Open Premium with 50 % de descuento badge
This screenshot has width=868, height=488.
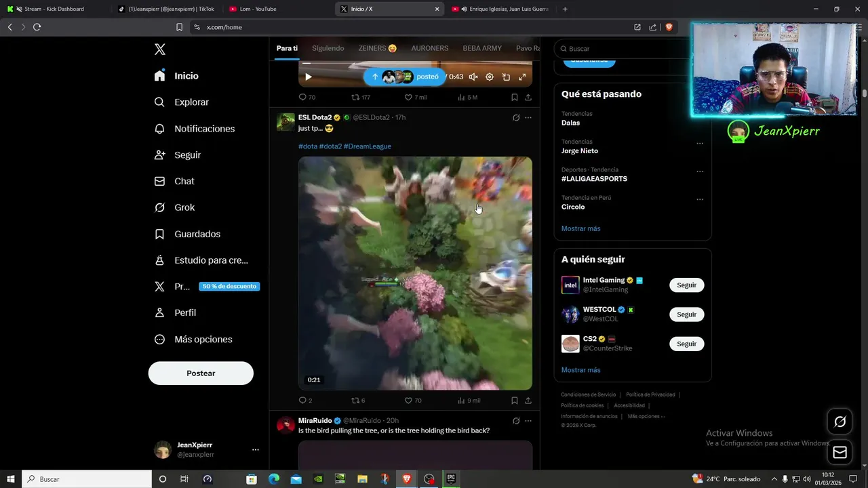coord(206,287)
